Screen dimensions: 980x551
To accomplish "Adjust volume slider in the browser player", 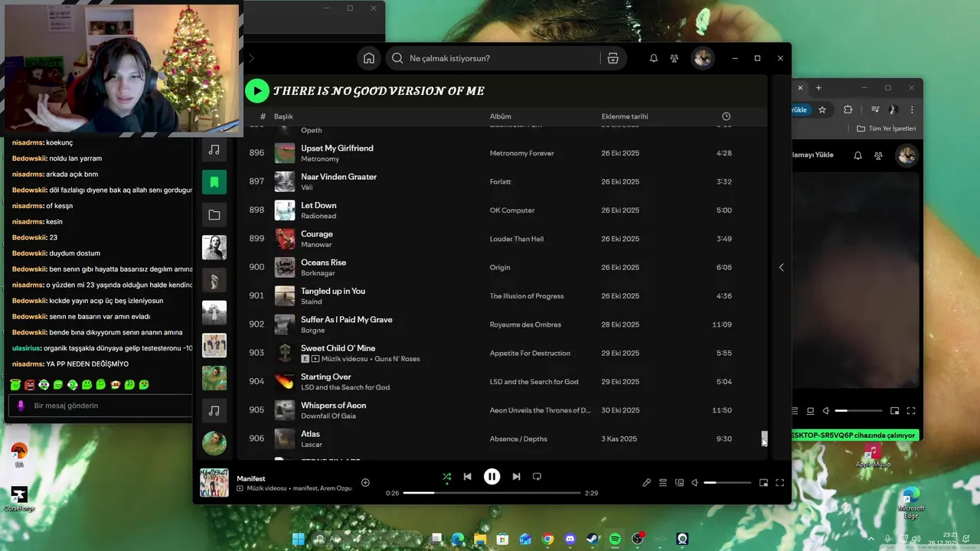I will click(857, 411).
